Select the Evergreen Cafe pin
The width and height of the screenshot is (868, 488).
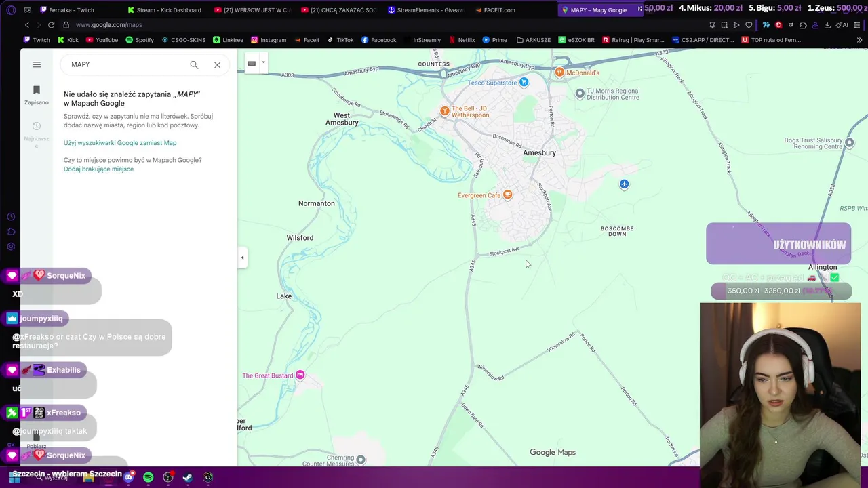click(x=507, y=195)
